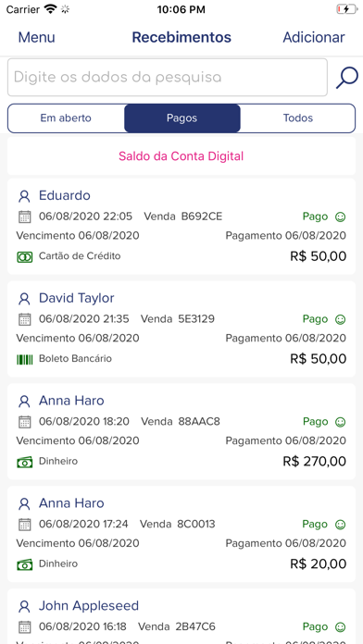Tap Adicionar to add a receipt
363x644 pixels.
pos(314,37)
